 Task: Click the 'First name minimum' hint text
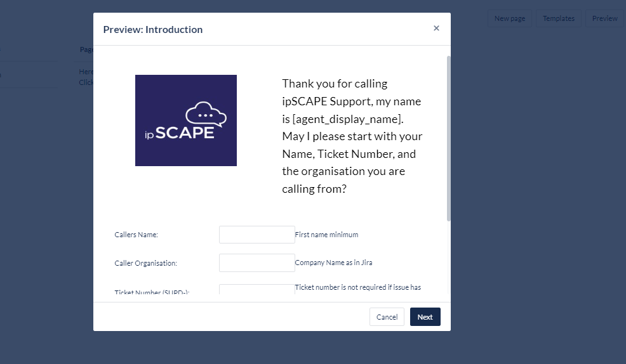coord(326,235)
